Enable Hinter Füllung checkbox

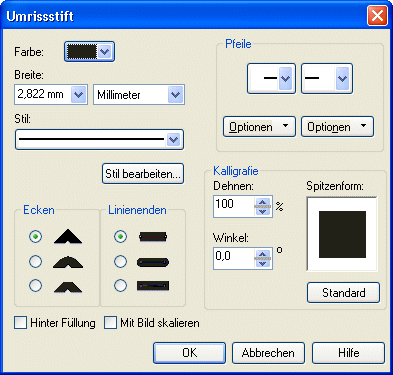(x=20, y=323)
